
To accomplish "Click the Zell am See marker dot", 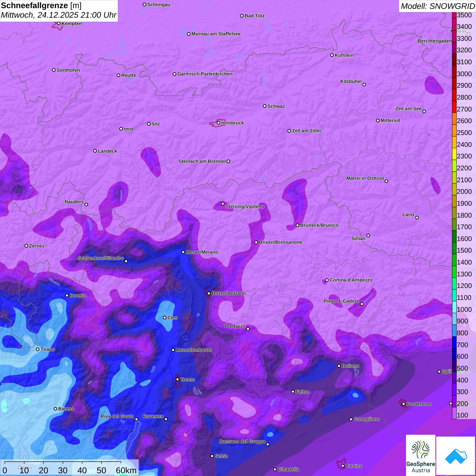I will click(x=424, y=111).
